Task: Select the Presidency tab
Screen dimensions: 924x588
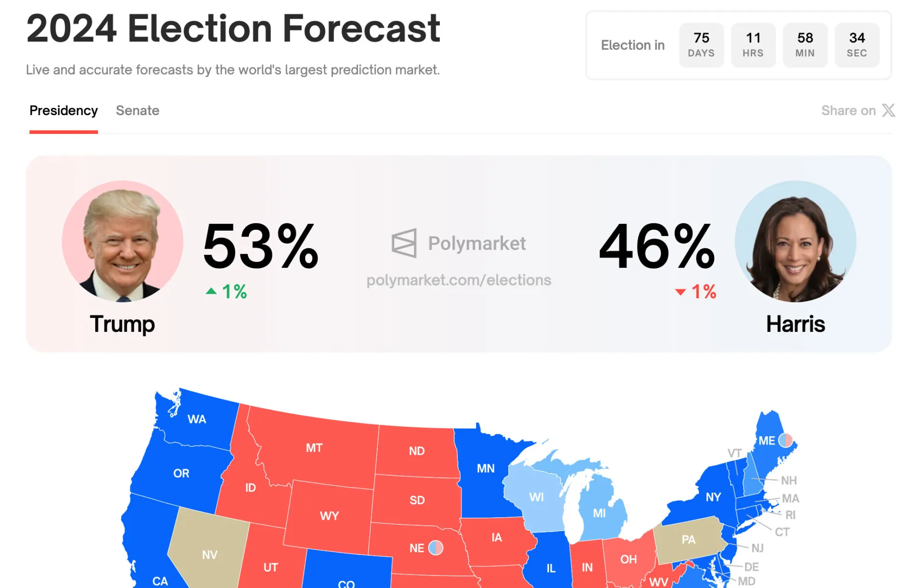Action: 64,111
